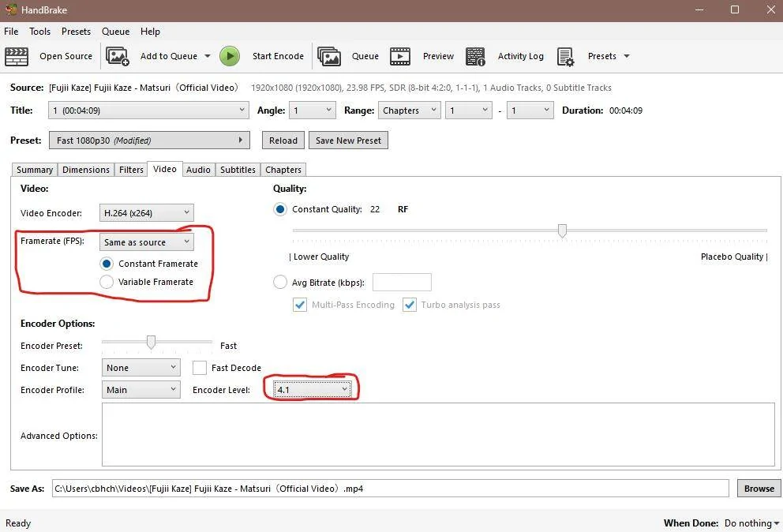
Task: Click the Open Source label in toolbar
Action: [66, 56]
